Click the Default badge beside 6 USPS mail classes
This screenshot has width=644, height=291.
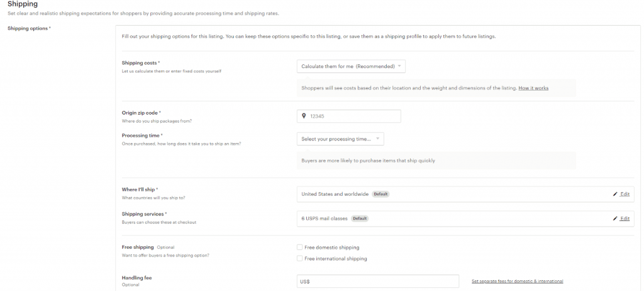360,219
